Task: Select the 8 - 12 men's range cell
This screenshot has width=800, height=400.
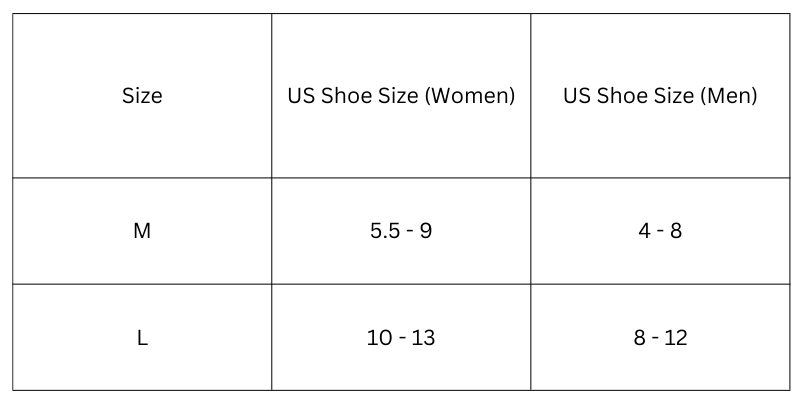Action: (660, 338)
